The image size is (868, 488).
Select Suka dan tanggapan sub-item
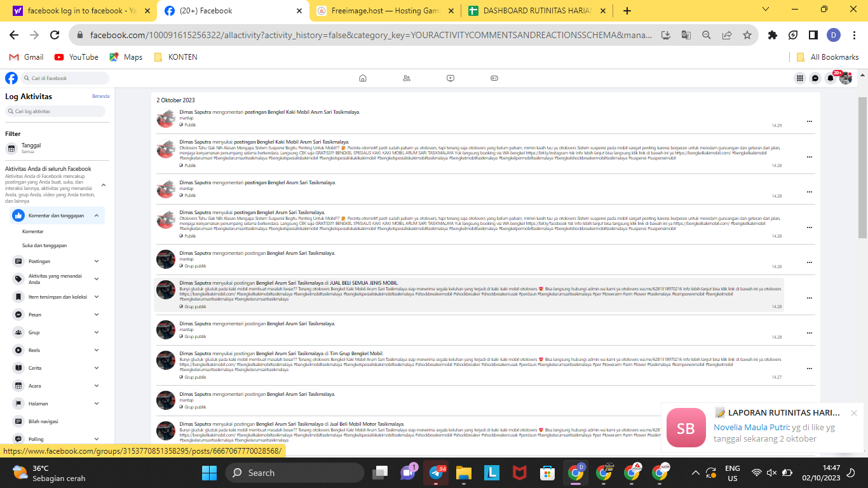[44, 245]
